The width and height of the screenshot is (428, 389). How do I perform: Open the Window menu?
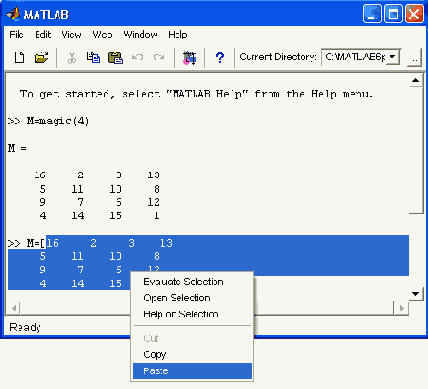click(x=140, y=35)
